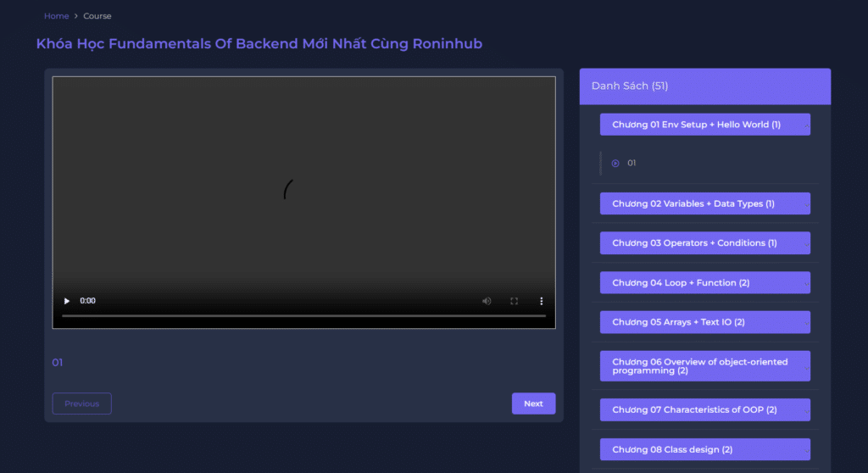Click the 0:00 video time display
Image resolution: width=868 pixels, height=473 pixels.
(87, 301)
